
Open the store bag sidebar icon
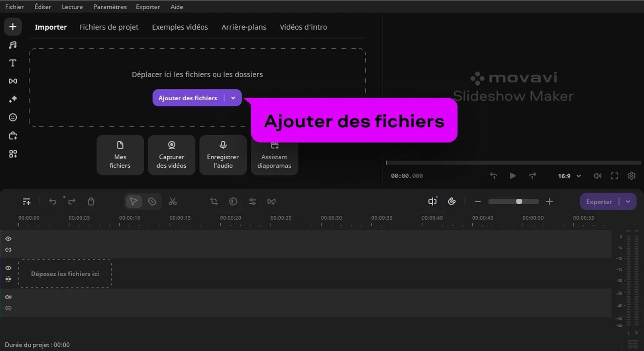click(x=13, y=136)
